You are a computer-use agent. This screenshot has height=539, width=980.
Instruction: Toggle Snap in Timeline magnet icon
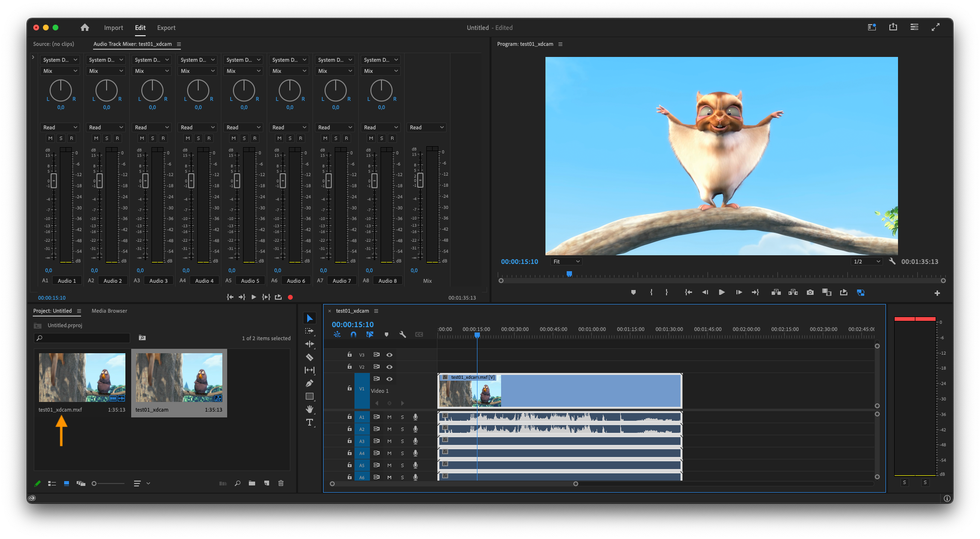pos(354,334)
